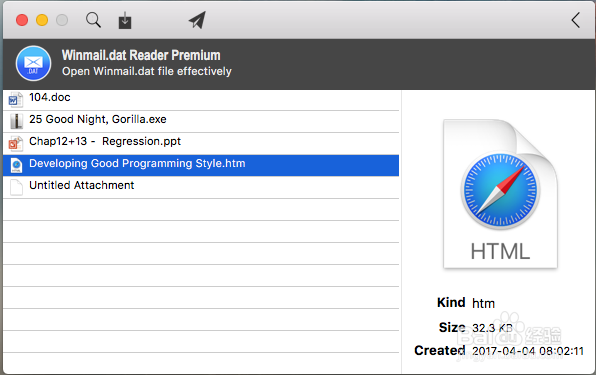Click the Created date 2017-04-04 08:02:11
The image size is (596, 375).
tap(528, 351)
